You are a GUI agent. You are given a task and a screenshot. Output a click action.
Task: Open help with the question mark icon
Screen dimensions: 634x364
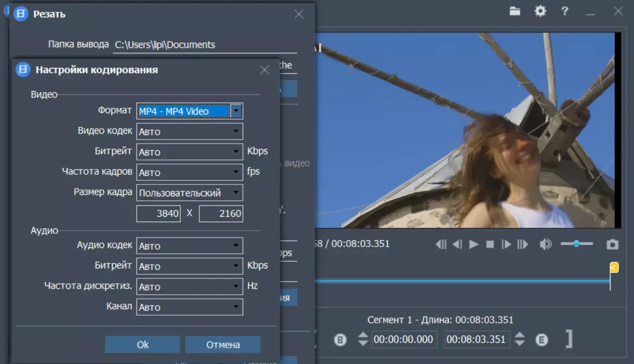click(x=565, y=11)
